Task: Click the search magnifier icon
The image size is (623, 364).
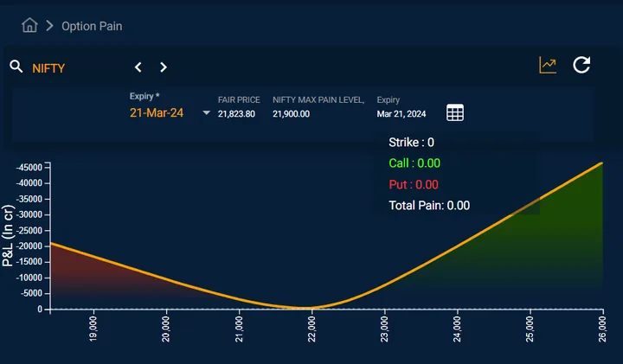Action: [x=16, y=67]
